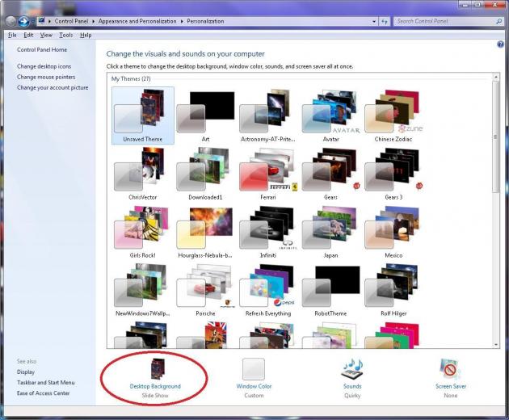Select the Refresh Everything Pepsi theme
This screenshot has width=509, height=420.
[x=267, y=290]
